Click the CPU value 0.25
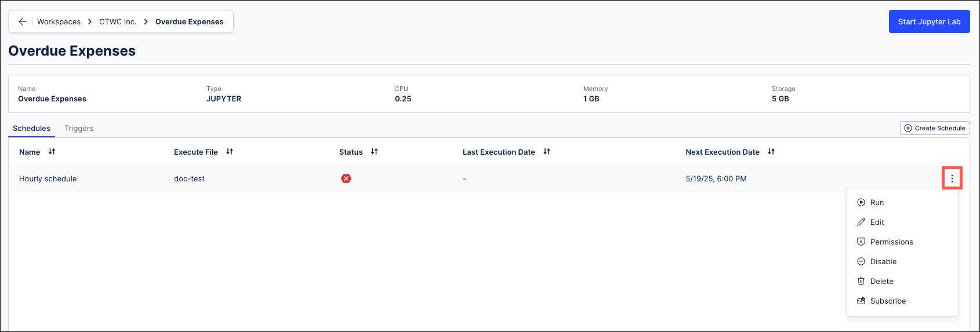This screenshot has width=980, height=332. click(403, 98)
